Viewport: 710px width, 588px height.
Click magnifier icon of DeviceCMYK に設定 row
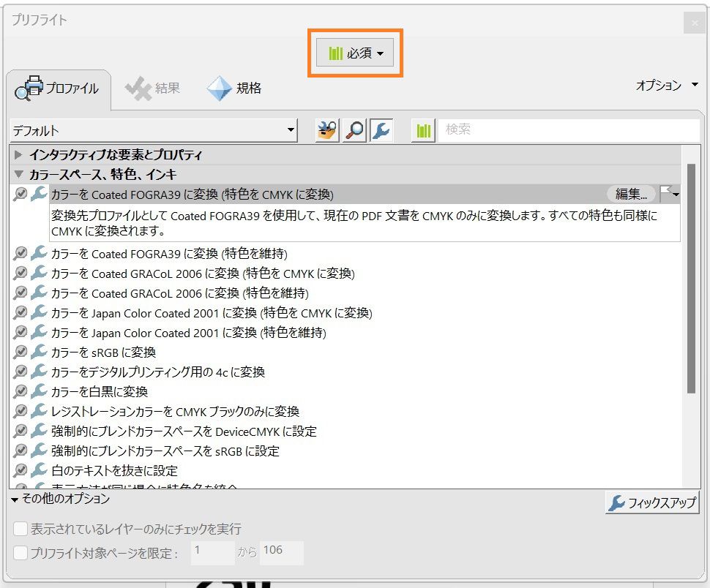tap(20, 431)
